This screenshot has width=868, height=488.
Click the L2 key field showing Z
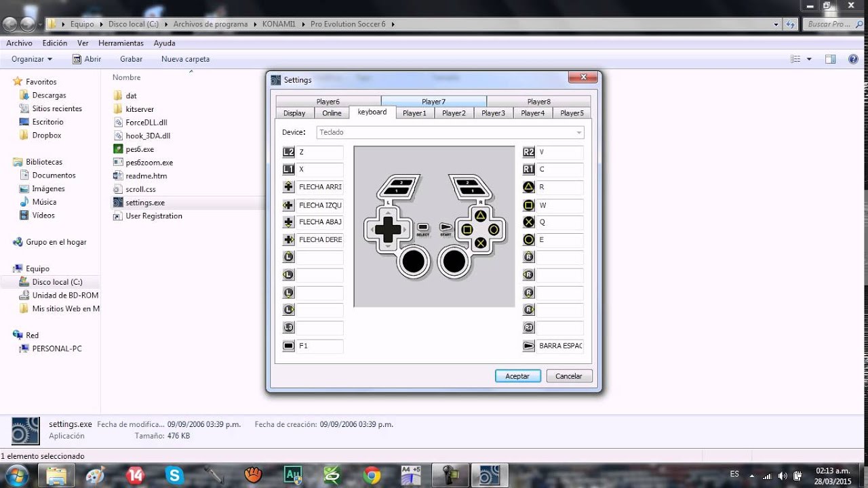(319, 152)
